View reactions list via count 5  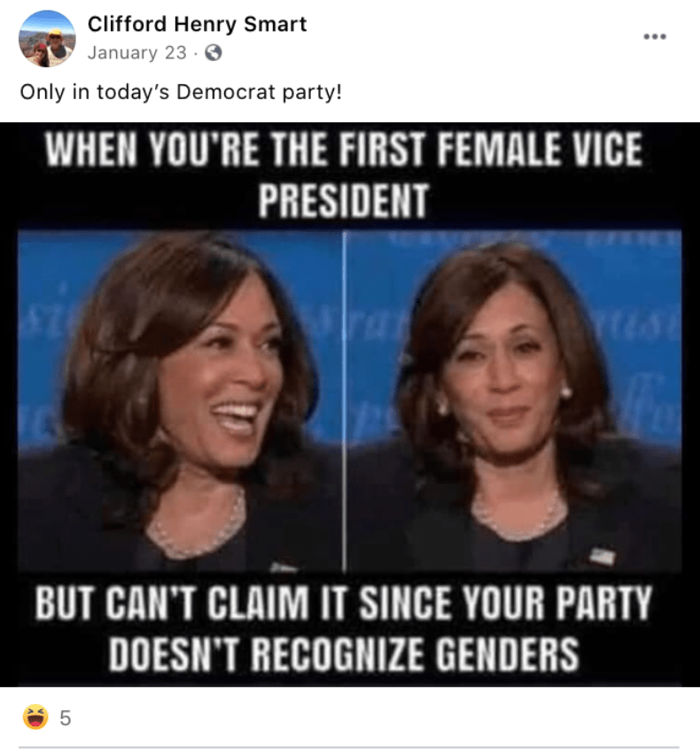click(x=66, y=718)
